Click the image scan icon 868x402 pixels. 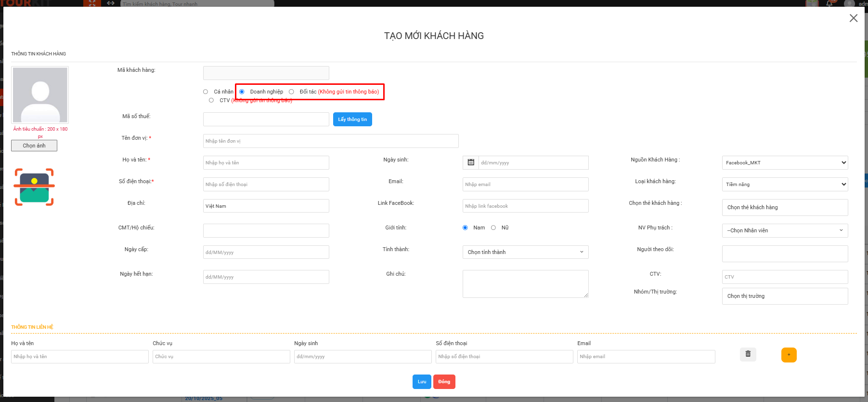click(x=34, y=187)
